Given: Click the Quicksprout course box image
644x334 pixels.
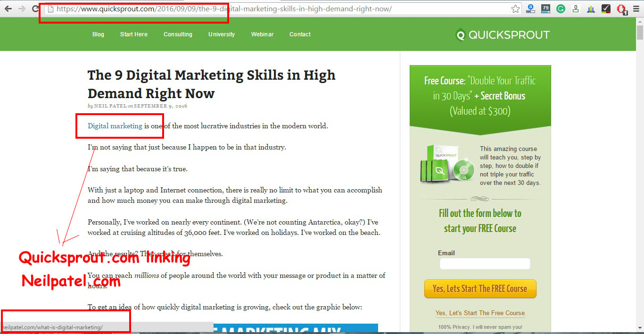Looking at the screenshot, I should 446,164.
